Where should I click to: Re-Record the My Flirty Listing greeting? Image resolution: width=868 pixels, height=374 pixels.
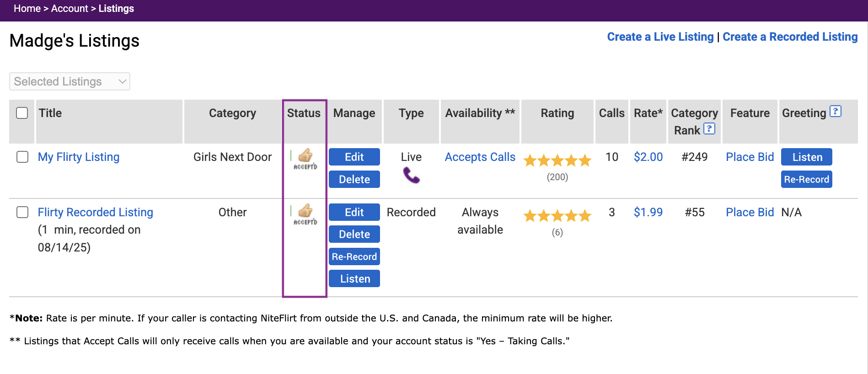pyautogui.click(x=807, y=179)
